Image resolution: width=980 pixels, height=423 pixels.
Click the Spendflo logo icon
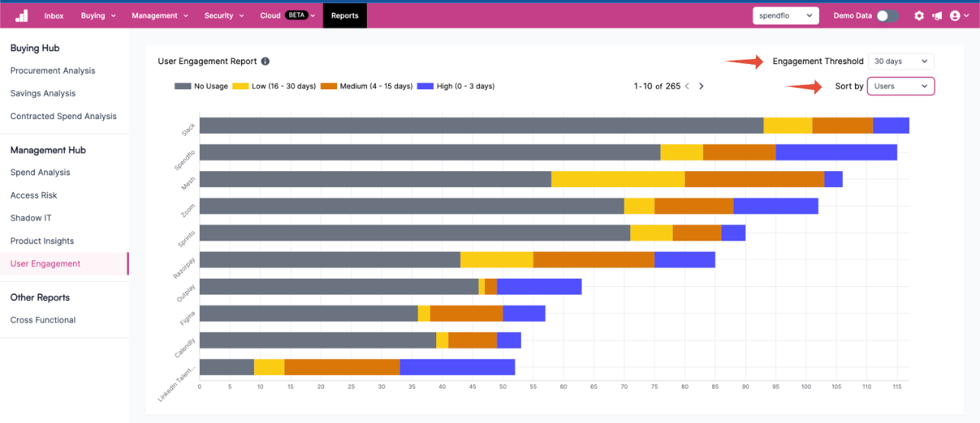21,15
